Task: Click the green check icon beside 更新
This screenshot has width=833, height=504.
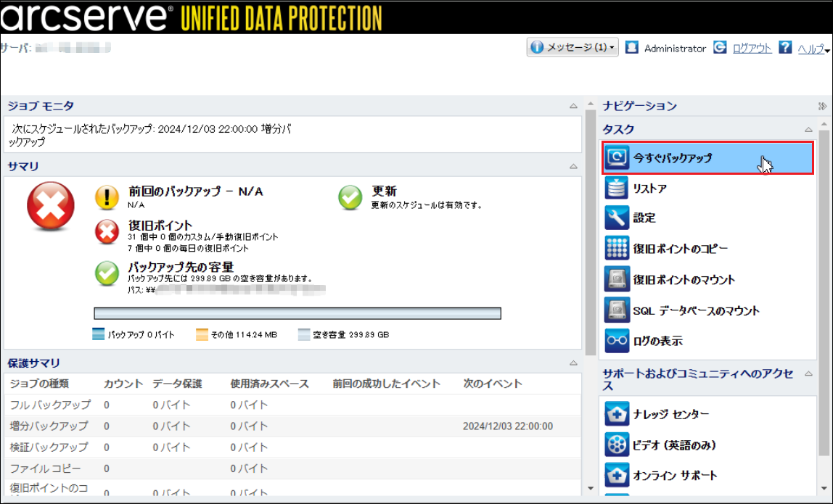Action: [350, 197]
